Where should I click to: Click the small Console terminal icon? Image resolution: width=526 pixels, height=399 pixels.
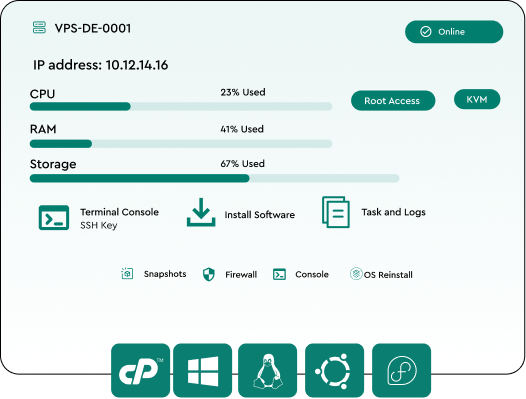(279, 274)
